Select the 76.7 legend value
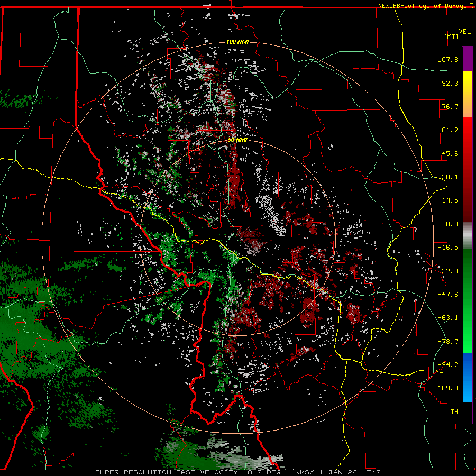The height and width of the screenshot is (476, 476). [450, 106]
